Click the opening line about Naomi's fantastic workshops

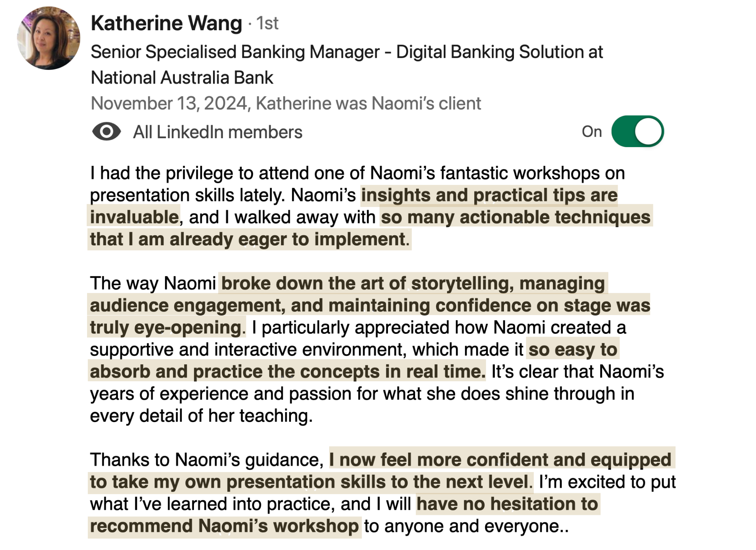click(357, 173)
